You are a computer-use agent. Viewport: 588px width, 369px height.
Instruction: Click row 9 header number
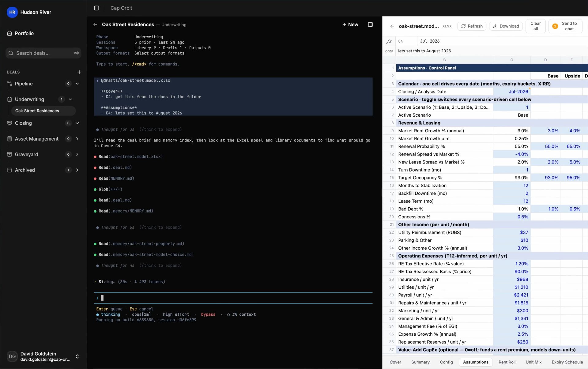389,131
